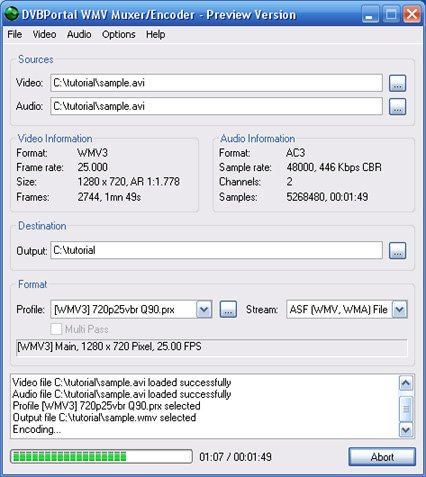This screenshot has width=426, height=477.
Task: Click the log scroll down arrow
Action: click(406, 430)
